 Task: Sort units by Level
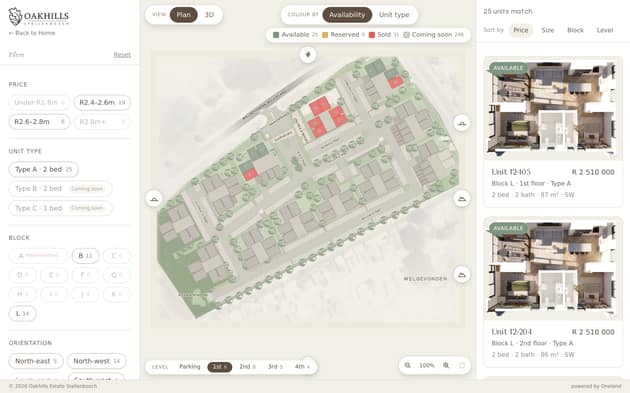coord(605,30)
